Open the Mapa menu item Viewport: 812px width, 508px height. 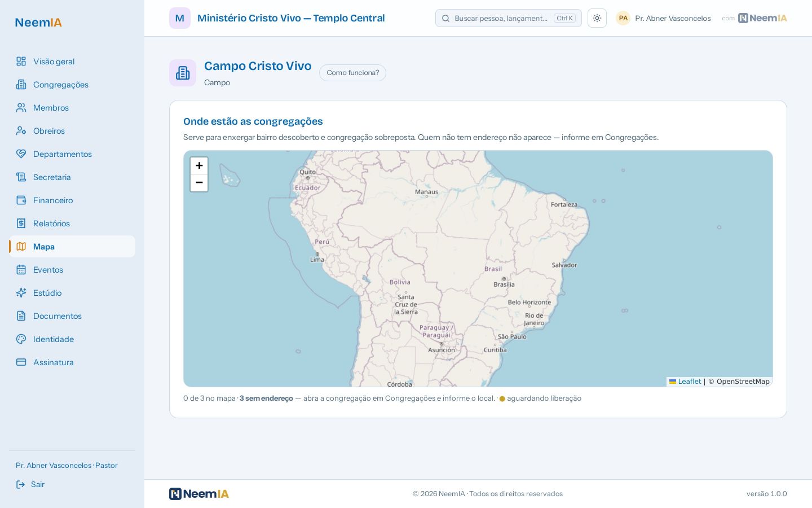72,247
